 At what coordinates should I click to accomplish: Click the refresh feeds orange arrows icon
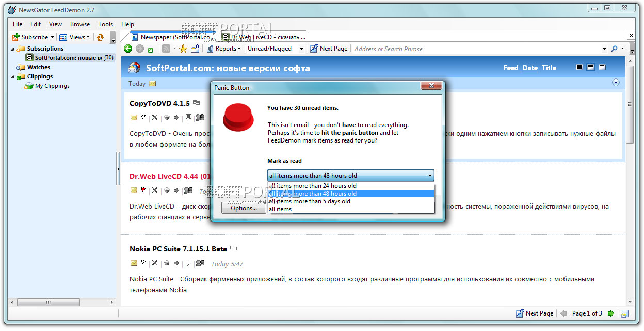click(x=100, y=37)
